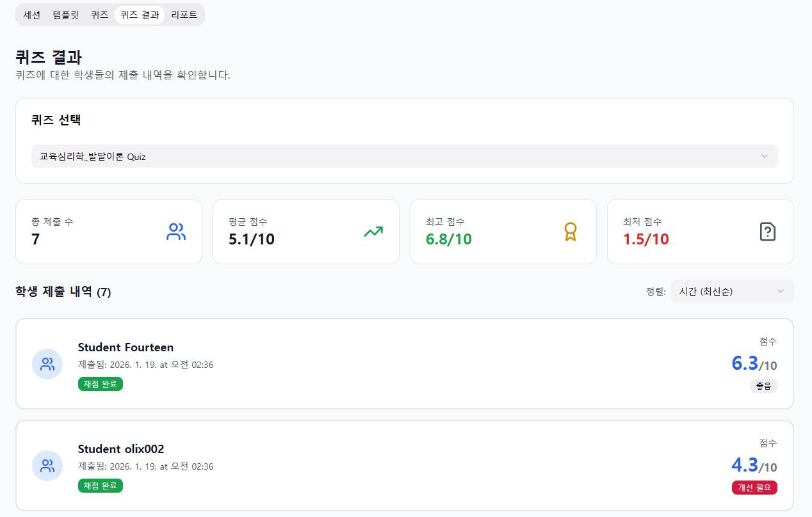This screenshot has height=517, width=812.
Task: Click Student Fourteen's avatar icon
Action: (47, 364)
